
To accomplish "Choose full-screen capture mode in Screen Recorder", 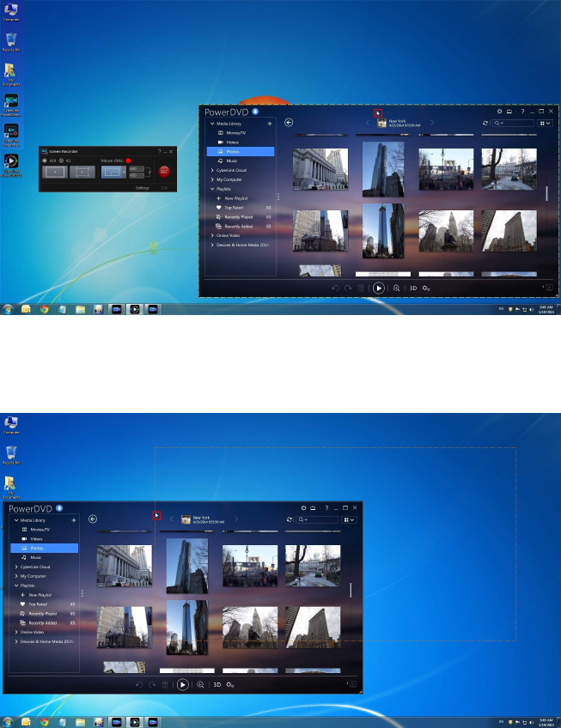I will coord(55,173).
